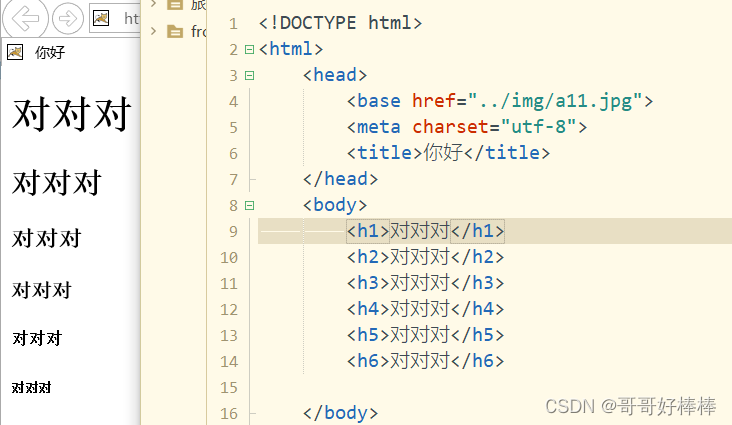
Task: Click the <h5> code line 13
Action: (x=425, y=335)
